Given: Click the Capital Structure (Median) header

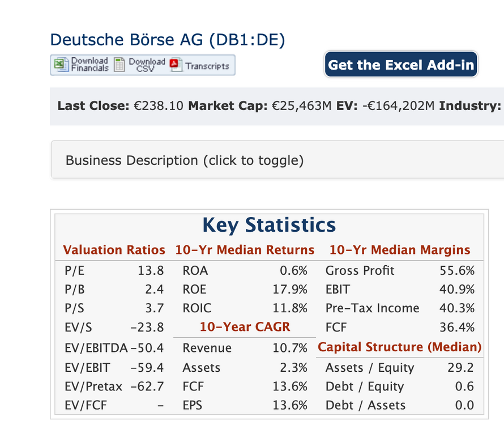Looking at the screenshot, I should point(400,347).
